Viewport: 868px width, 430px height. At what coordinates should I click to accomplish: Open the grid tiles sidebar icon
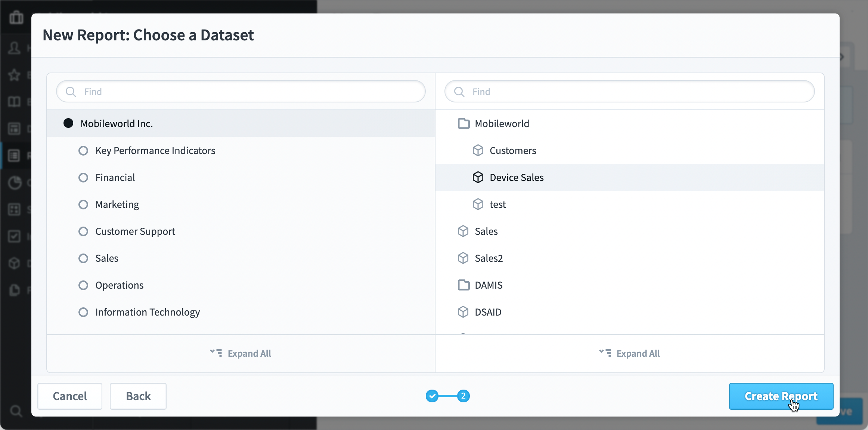(x=15, y=209)
